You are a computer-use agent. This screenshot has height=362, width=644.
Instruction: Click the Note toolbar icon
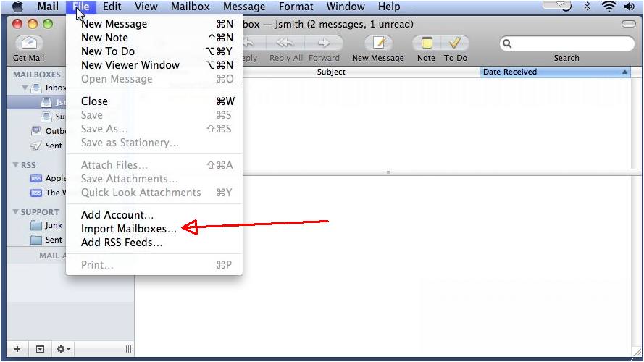[x=427, y=43]
